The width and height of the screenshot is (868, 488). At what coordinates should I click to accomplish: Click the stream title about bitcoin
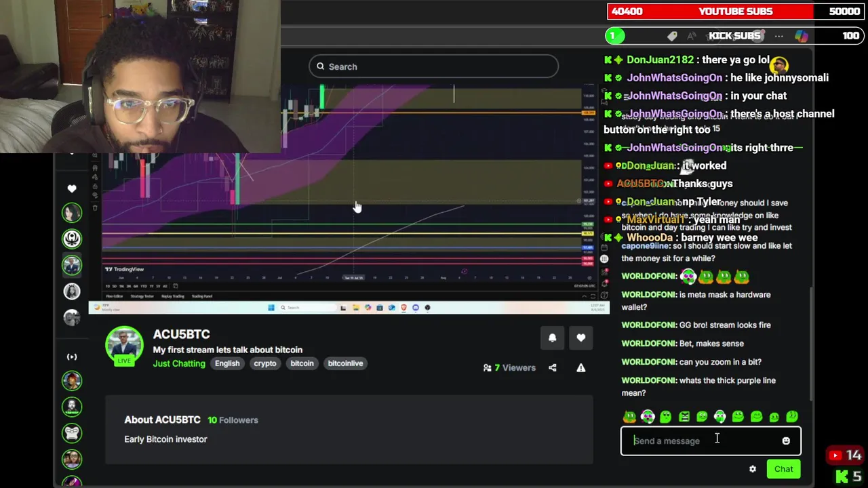click(228, 350)
